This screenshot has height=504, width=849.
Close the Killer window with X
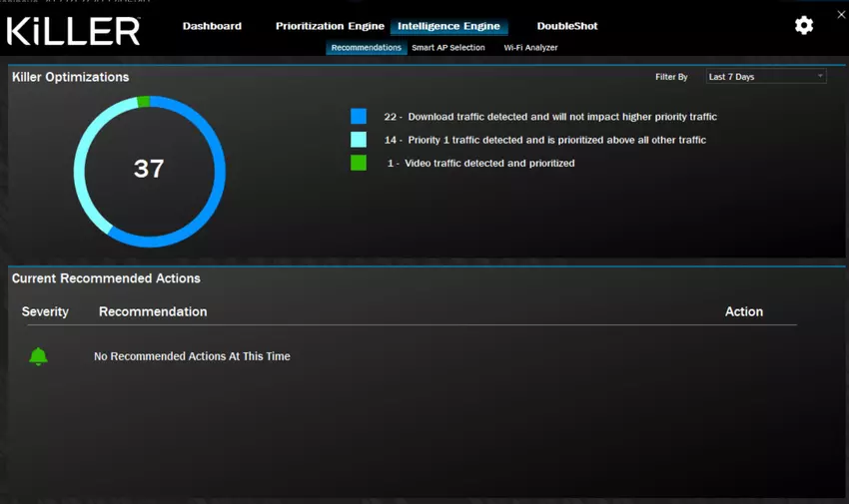point(841,14)
